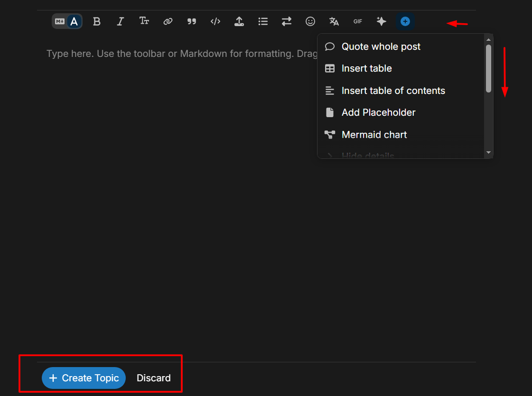Close the plus options menu button
The image size is (532, 396).
[405, 21]
